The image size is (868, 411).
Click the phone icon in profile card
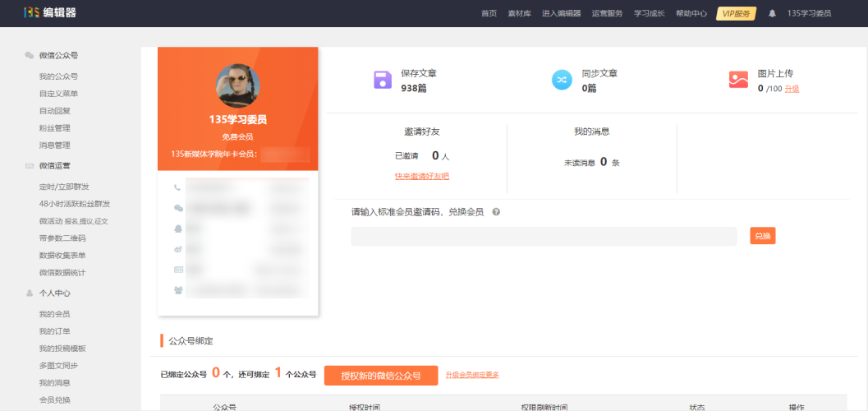coord(177,187)
